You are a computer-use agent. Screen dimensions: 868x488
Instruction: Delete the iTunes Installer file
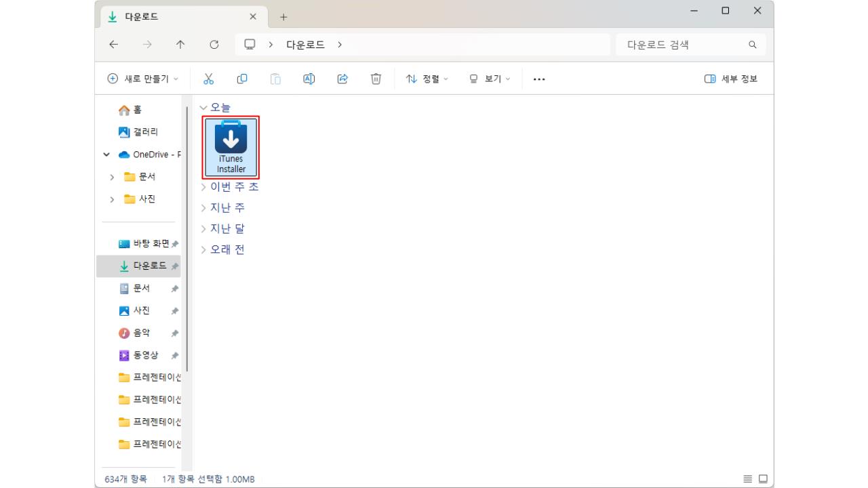coord(376,79)
